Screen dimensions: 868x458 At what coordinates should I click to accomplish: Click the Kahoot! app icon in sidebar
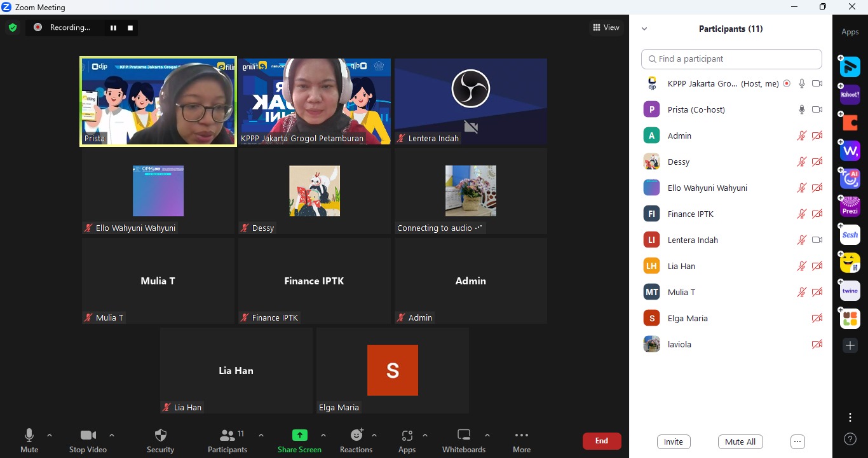850,95
